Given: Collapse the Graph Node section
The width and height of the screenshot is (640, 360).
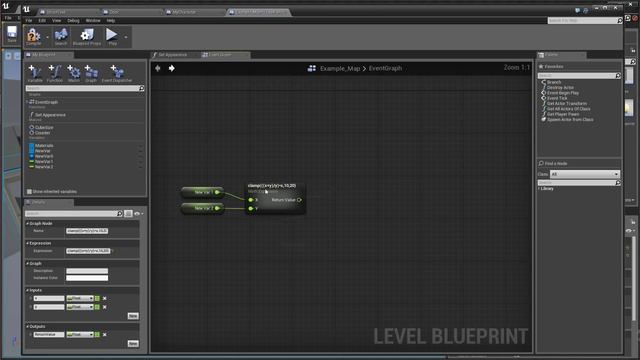Looking at the screenshot, I should [27, 224].
